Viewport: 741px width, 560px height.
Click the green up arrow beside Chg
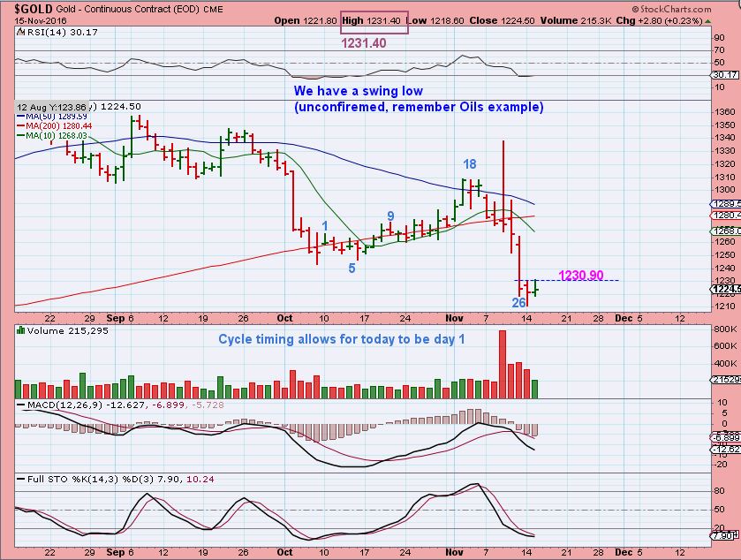707,21
